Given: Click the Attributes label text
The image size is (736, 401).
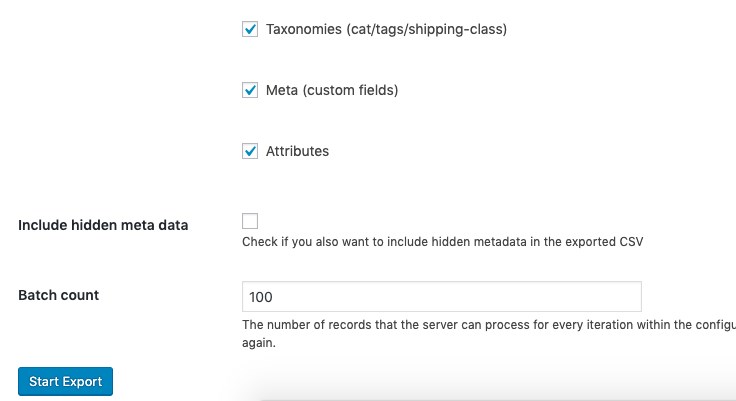Looking at the screenshot, I should (297, 151).
